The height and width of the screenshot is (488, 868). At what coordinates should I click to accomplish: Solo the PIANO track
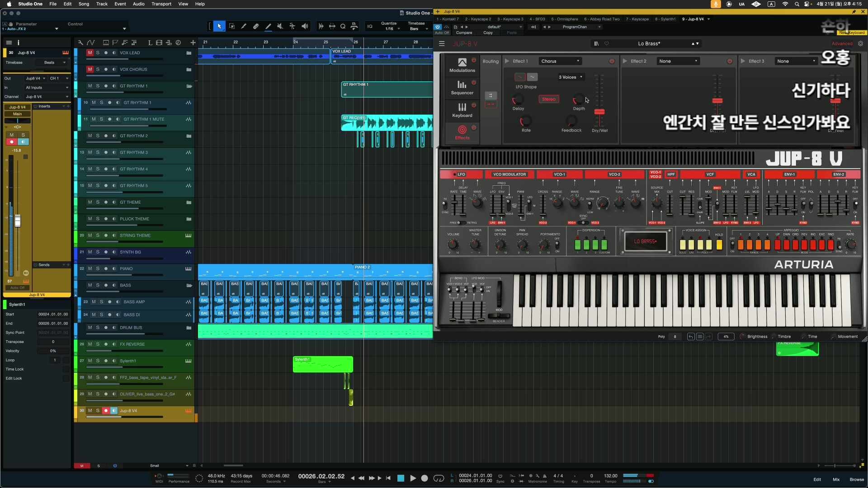[x=98, y=269]
